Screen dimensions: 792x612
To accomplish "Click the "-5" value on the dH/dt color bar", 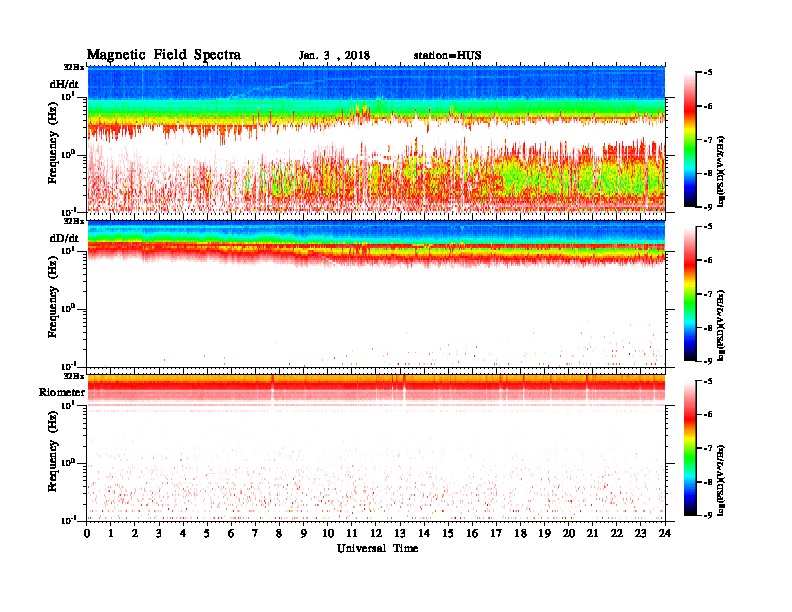I will 708,73.
